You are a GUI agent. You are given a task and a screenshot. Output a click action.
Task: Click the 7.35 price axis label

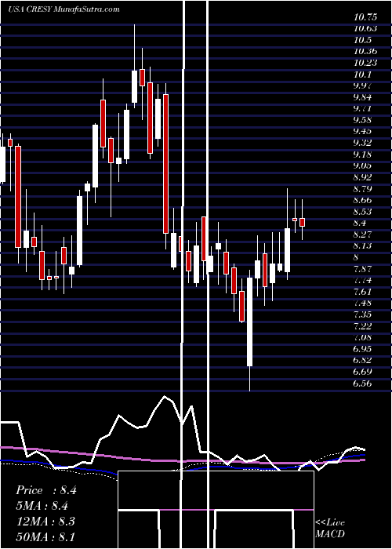pos(362,314)
